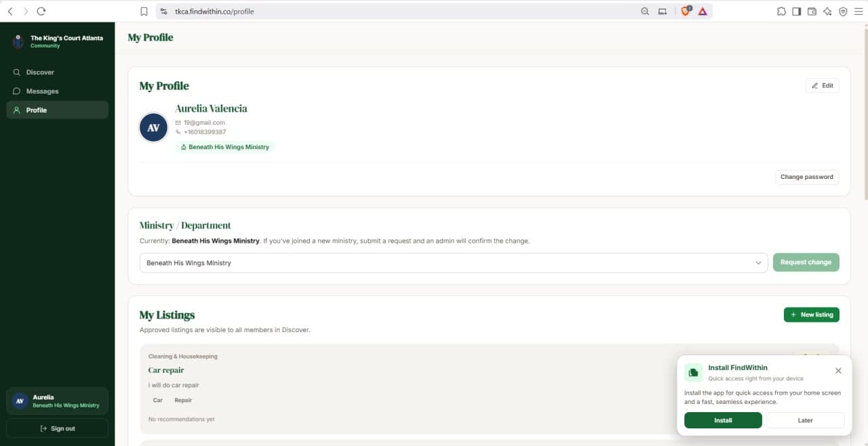868x446 pixels.
Task: Open the VPN shield icon in toolbar
Action: [843, 12]
